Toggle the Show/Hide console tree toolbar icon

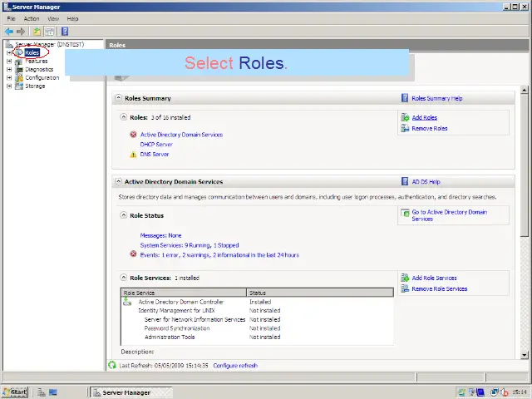coord(50,32)
